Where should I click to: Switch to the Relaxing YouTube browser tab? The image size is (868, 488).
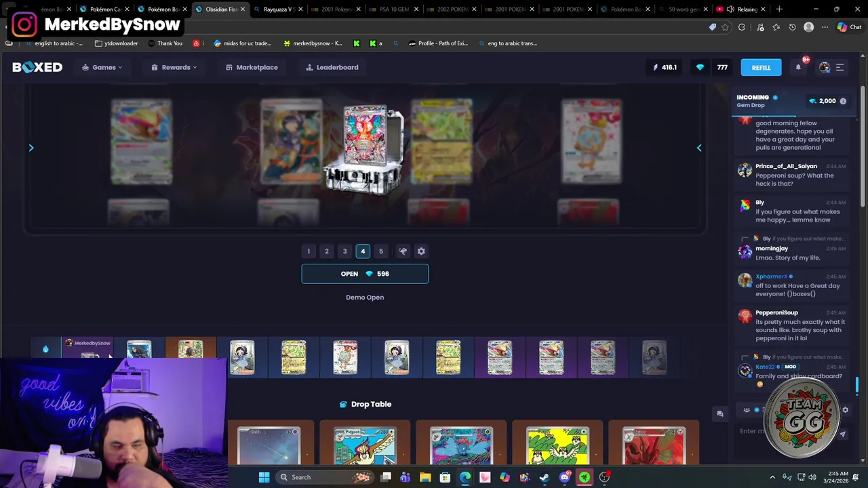pos(741,9)
